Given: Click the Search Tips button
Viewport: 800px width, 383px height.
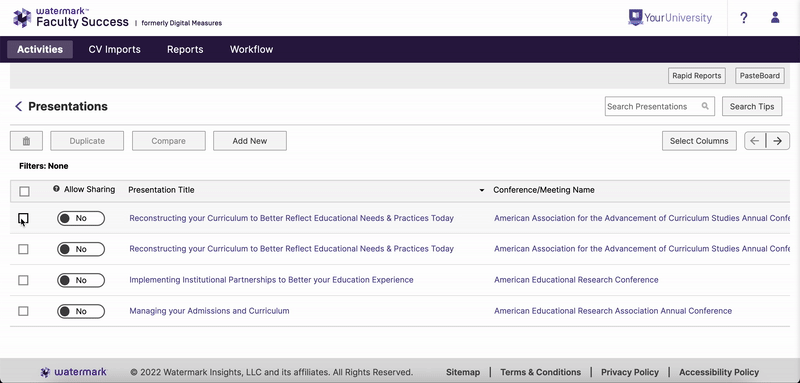Looking at the screenshot, I should pyautogui.click(x=752, y=106).
